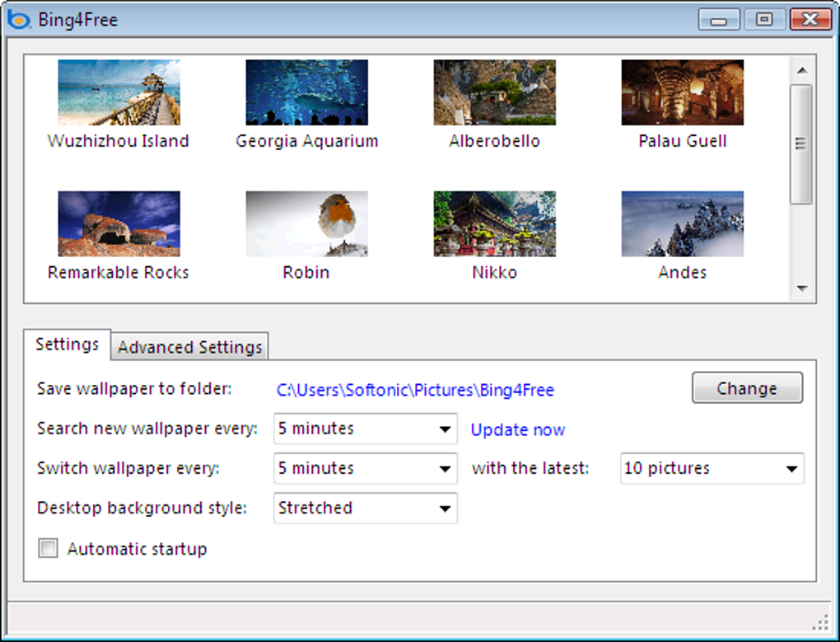This screenshot has height=642, width=840.
Task: Click the 'Robin' caption text
Action: (x=306, y=272)
